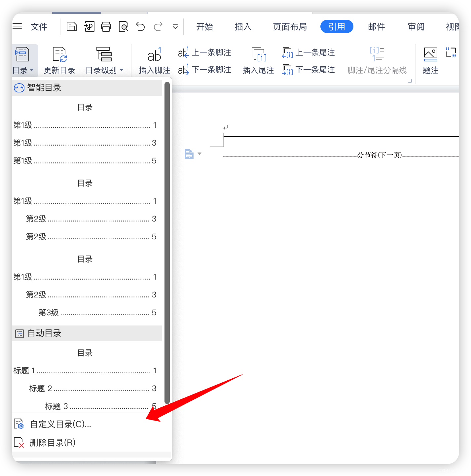This screenshot has height=476, width=471.
Task: Expand the quick access toolbar dropdown
Action: click(175, 27)
